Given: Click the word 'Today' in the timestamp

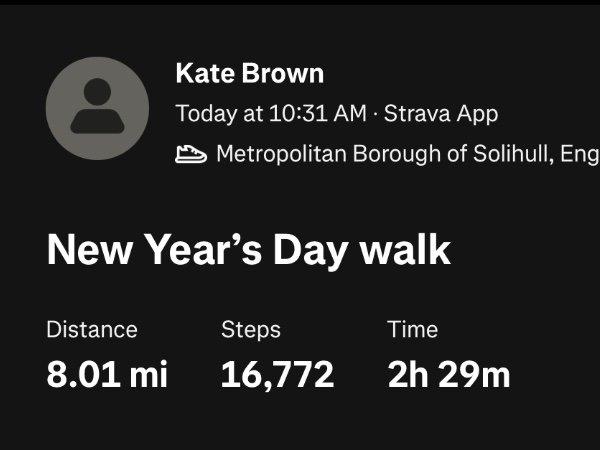Looking at the screenshot, I should pos(206,114).
